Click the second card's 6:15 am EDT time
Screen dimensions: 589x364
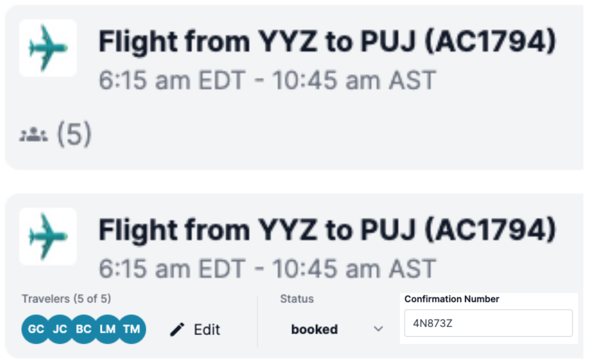[172, 269]
